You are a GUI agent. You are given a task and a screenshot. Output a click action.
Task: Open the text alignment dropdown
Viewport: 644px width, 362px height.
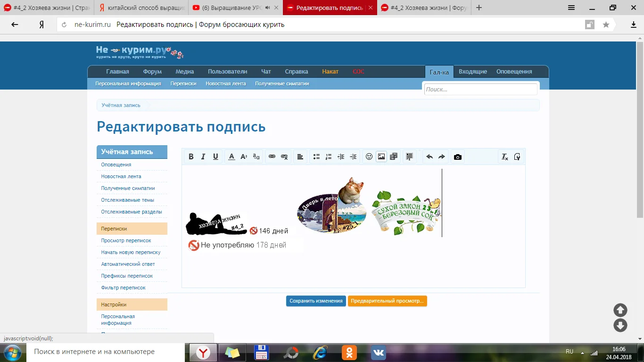pos(300,157)
